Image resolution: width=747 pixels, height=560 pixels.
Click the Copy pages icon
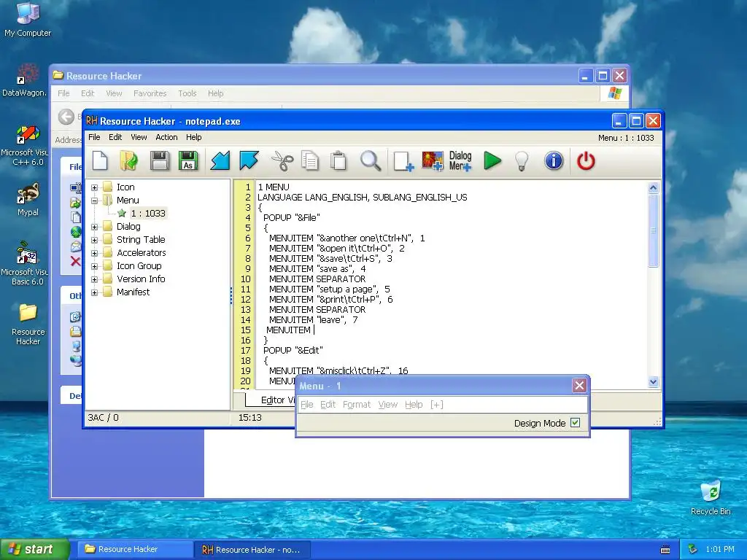pyautogui.click(x=310, y=161)
